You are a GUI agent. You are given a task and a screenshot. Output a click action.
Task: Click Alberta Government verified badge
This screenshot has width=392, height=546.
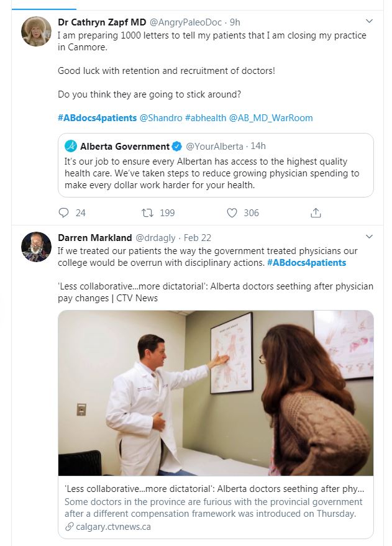177,147
